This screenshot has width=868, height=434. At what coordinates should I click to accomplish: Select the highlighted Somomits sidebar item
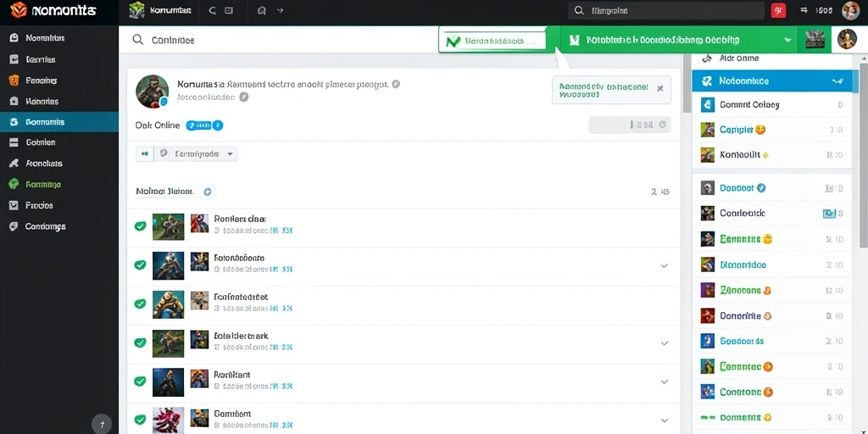[x=59, y=122]
